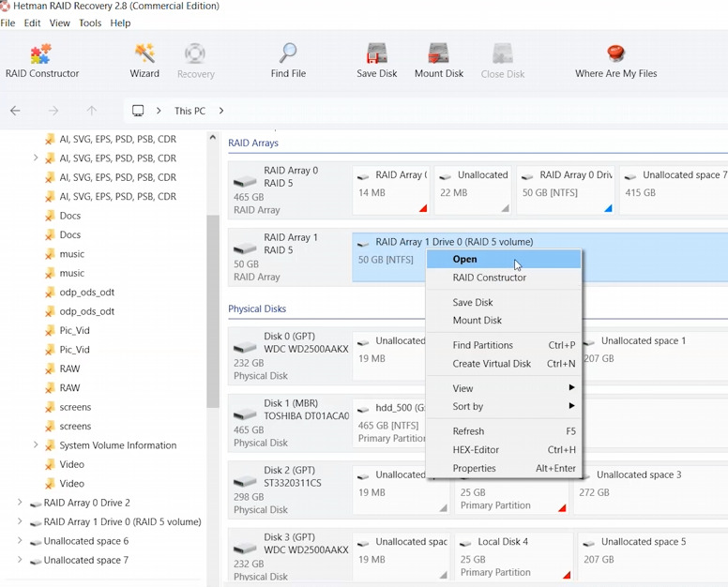The width and height of the screenshot is (728, 587).
Task: Expand Unallocated space 7 tree node
Action: 20,559
